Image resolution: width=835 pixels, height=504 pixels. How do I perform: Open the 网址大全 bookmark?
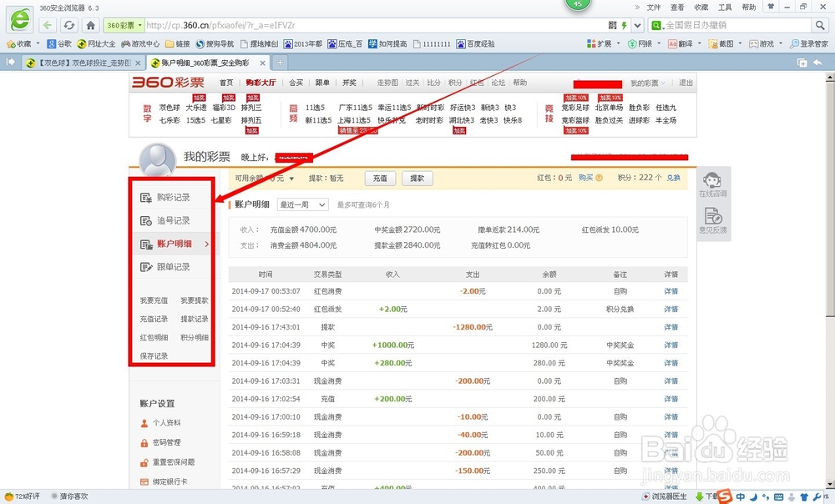click(96, 43)
